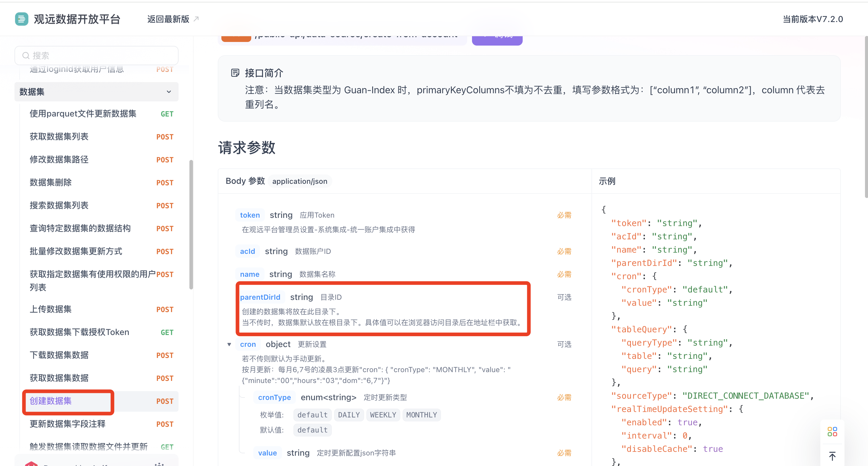The image size is (868, 466).
Task: Click the application/json content type tag
Action: [300, 181]
